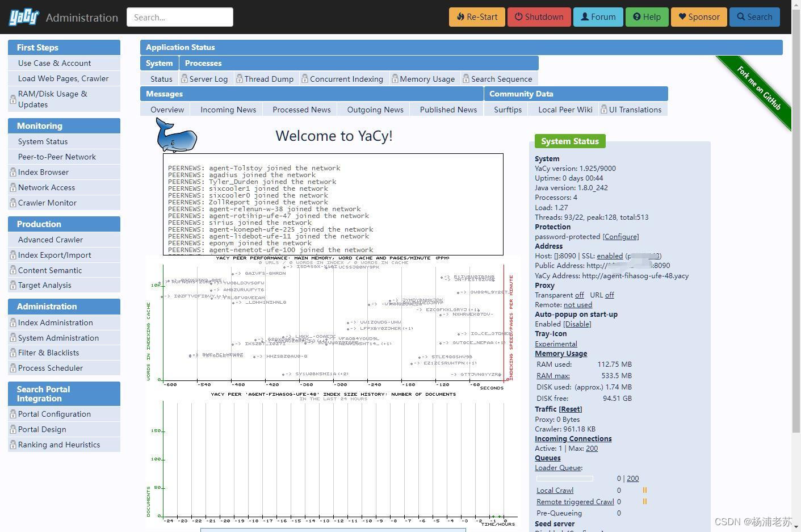Click the lock icon beside Target Analysis
The width and height of the screenshot is (801, 532).
coord(12,285)
